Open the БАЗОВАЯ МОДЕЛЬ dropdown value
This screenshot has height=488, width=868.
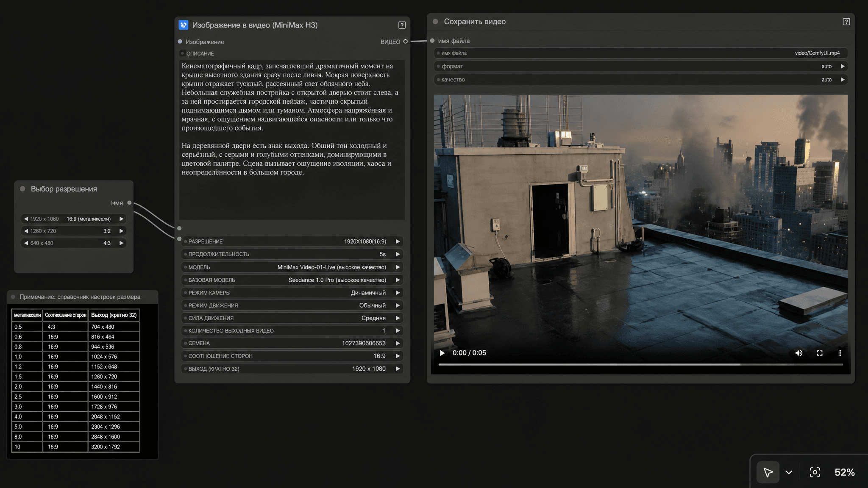tap(337, 280)
